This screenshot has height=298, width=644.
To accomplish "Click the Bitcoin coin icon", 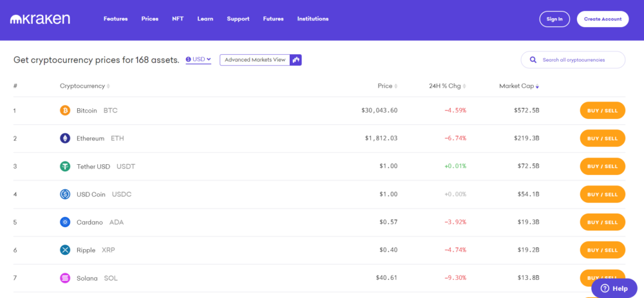I will (x=65, y=111).
